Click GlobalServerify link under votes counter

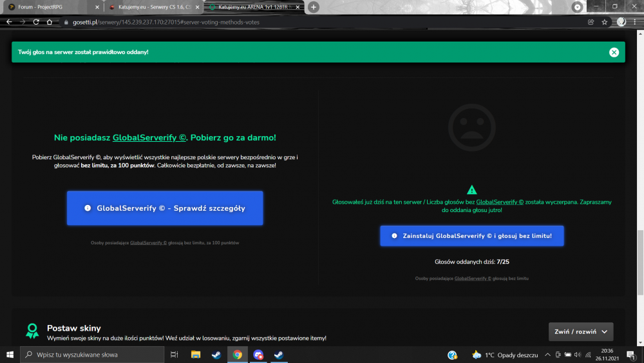point(473,279)
